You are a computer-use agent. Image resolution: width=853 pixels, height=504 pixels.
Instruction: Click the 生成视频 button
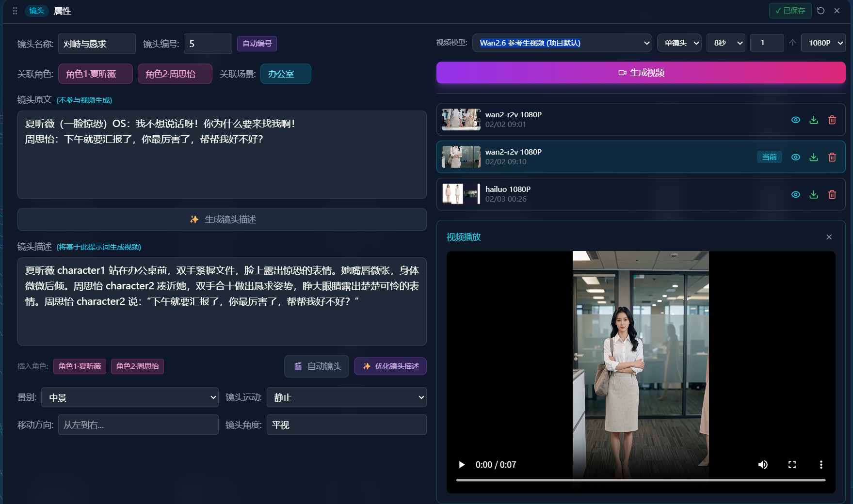tap(641, 73)
